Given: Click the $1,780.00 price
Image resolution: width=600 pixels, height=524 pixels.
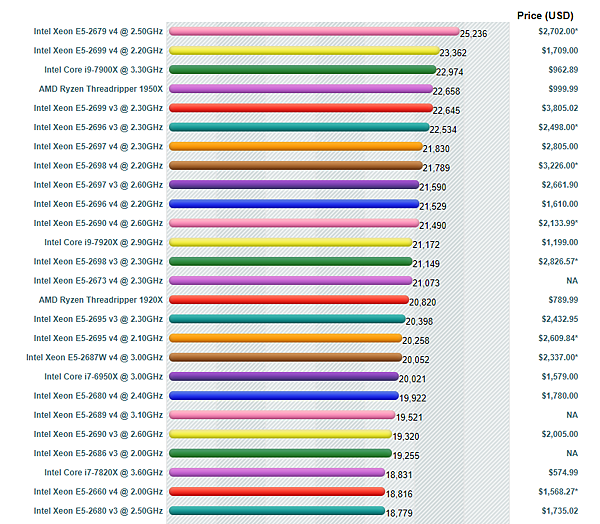Looking at the screenshot, I should 559,396.
